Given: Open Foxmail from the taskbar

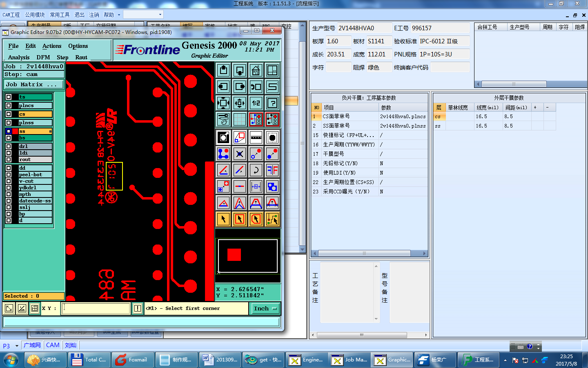Looking at the screenshot, I should click(133, 360).
